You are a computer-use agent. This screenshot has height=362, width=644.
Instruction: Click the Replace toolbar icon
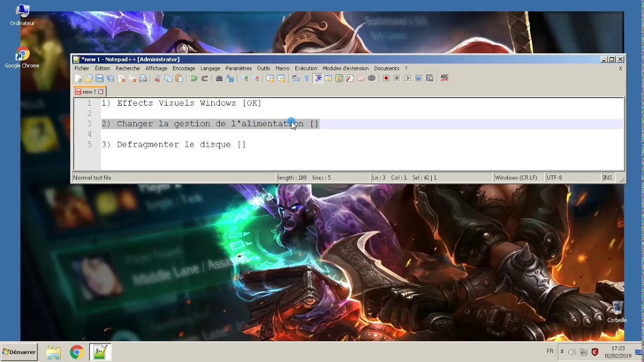[230, 78]
